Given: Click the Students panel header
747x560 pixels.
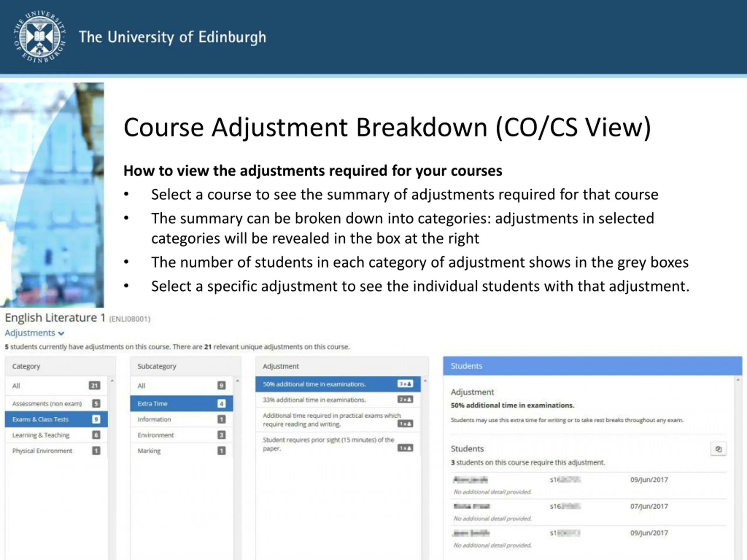Looking at the screenshot, I should pyautogui.click(x=593, y=366).
